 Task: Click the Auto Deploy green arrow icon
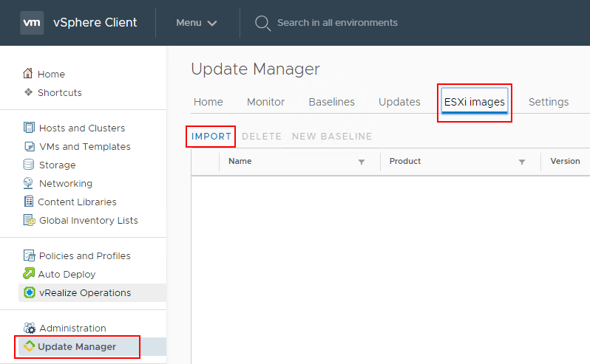[29, 273]
